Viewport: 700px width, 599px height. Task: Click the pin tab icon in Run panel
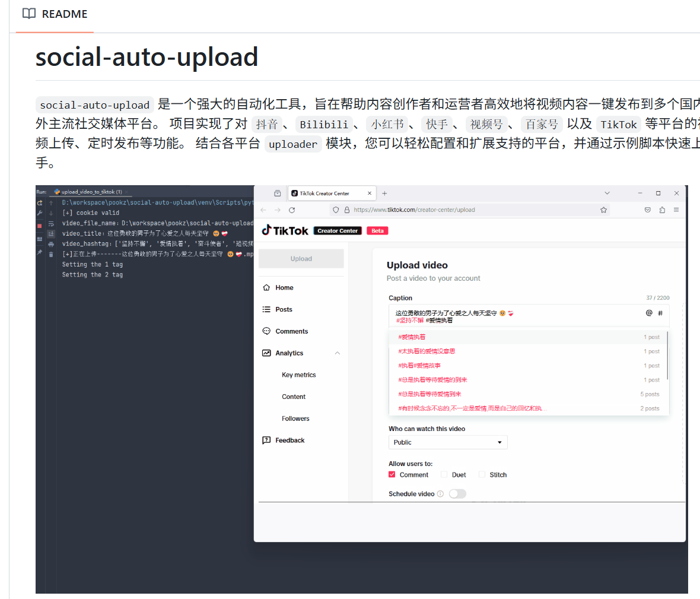coord(40,252)
